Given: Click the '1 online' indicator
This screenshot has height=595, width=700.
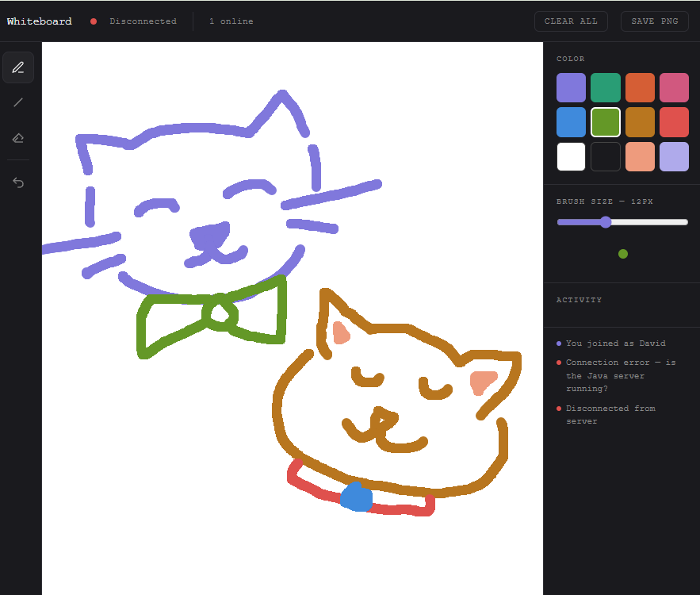Looking at the screenshot, I should coord(231,21).
